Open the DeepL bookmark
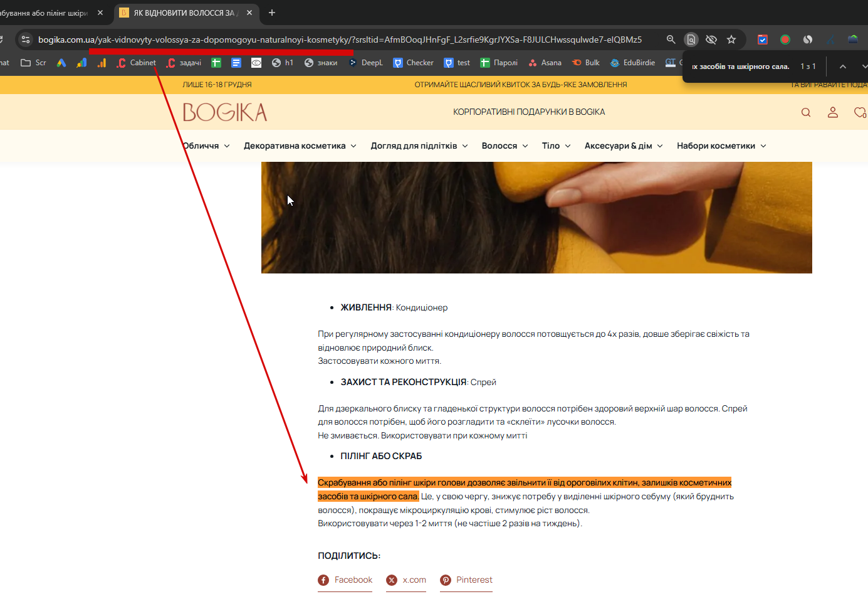868x599 pixels. (x=365, y=63)
